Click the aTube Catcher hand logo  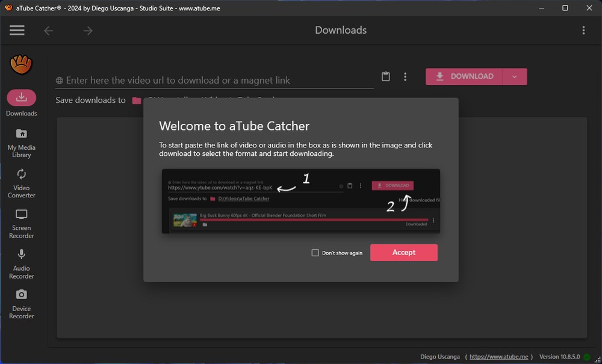click(22, 64)
